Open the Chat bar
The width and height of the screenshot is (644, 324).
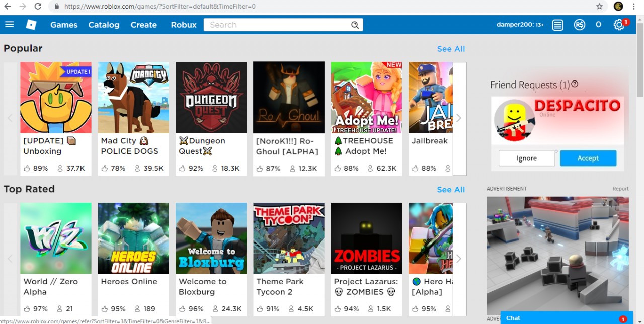point(567,318)
